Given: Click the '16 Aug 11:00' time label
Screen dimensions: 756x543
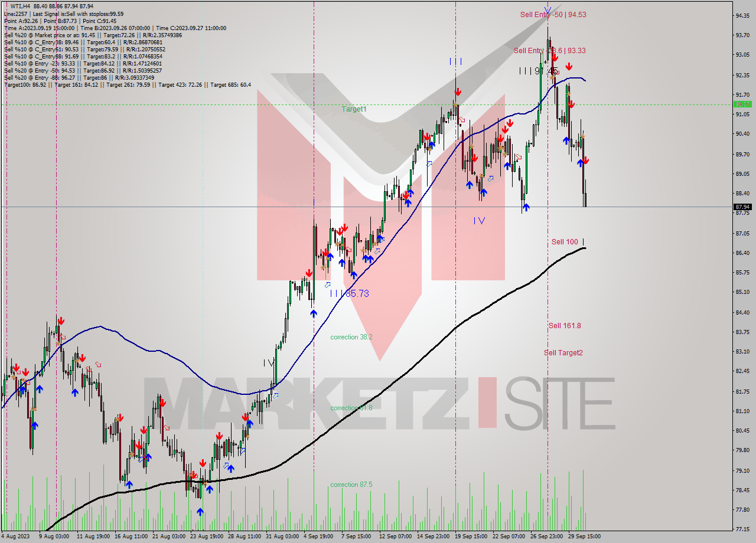Looking at the screenshot, I should 131,537.
